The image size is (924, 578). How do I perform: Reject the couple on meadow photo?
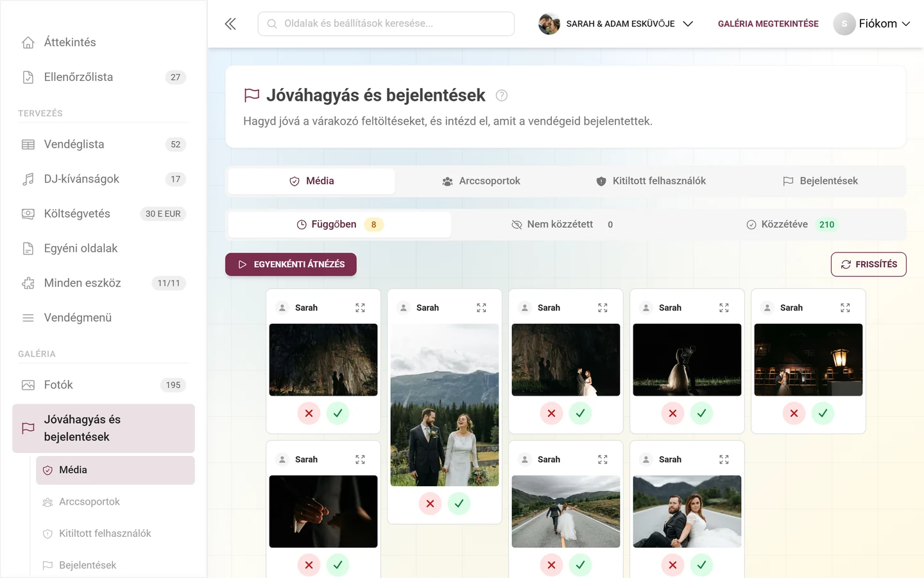pos(430,504)
